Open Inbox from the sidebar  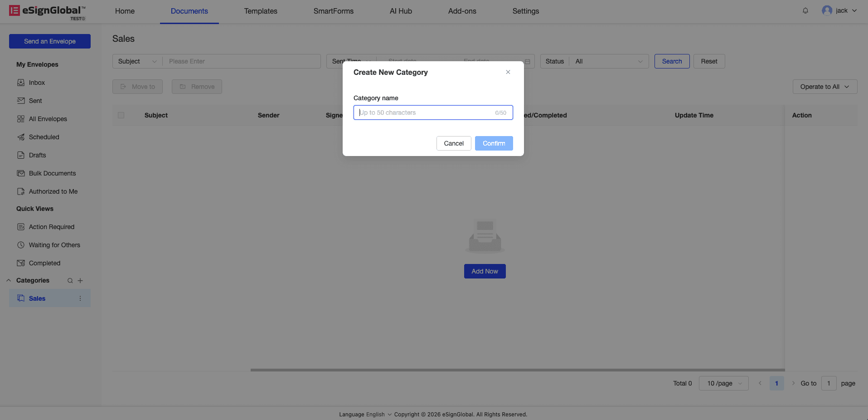37,83
